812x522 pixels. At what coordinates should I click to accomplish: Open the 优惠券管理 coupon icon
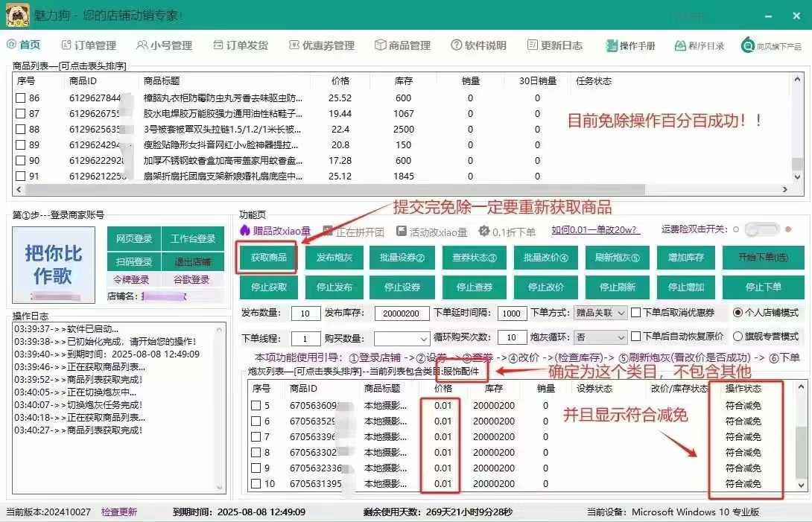(x=294, y=45)
